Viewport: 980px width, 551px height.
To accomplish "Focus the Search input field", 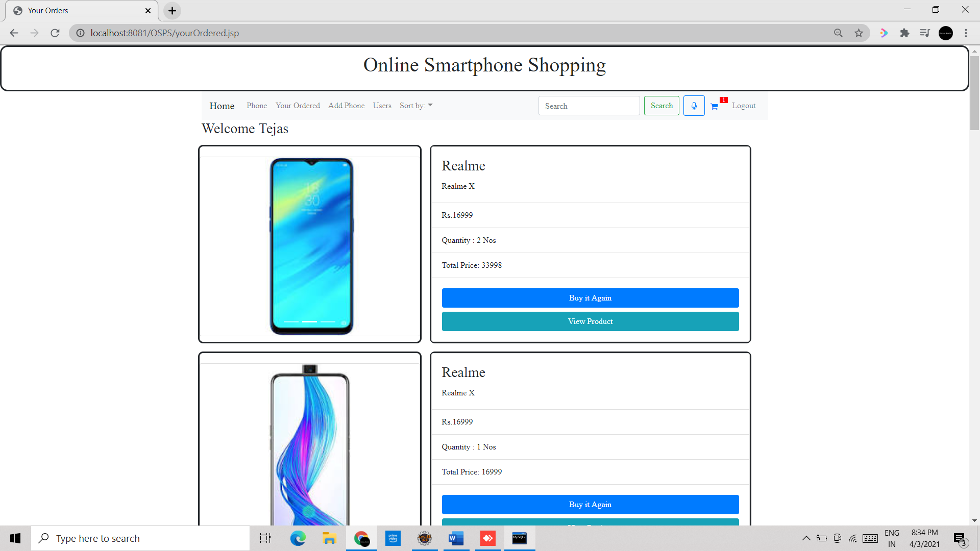I will (589, 106).
